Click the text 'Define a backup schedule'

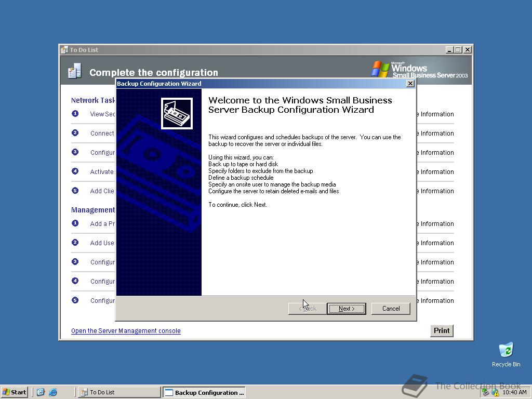tap(241, 178)
